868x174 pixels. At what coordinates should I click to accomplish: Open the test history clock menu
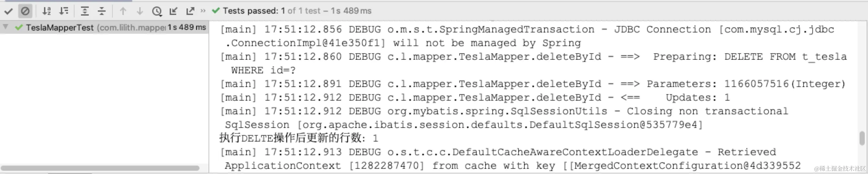click(157, 11)
